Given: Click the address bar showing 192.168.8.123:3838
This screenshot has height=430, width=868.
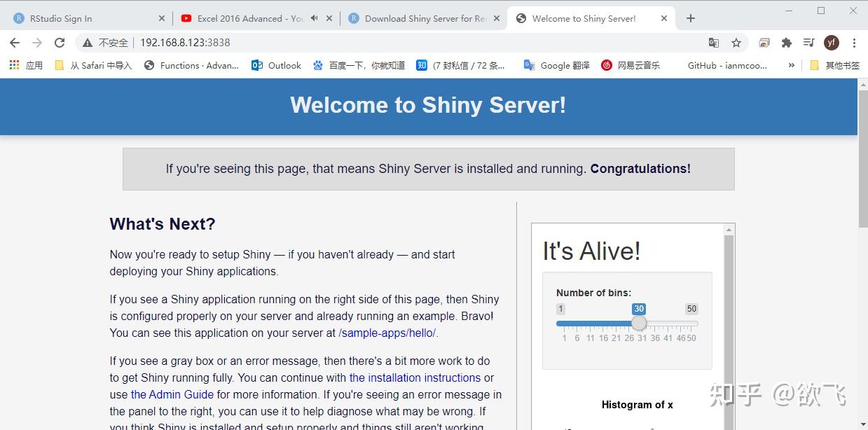Looking at the screenshot, I should 184,42.
